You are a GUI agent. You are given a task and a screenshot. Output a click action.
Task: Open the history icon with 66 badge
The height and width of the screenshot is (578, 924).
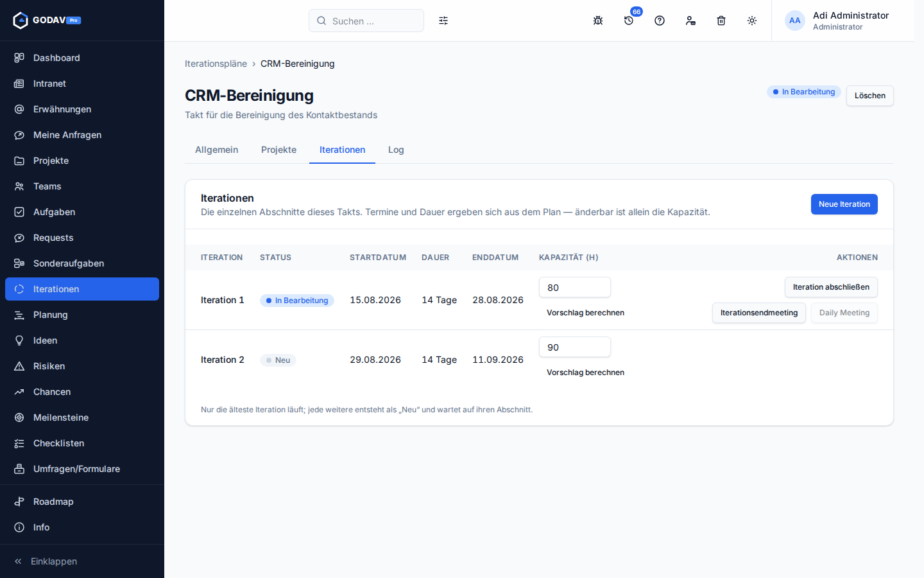(x=629, y=21)
